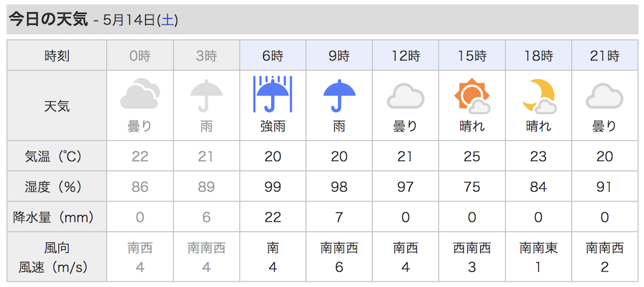644x287 pixels.
Task: Click the 22 mm rainfall value at 6時
Action: click(273, 217)
